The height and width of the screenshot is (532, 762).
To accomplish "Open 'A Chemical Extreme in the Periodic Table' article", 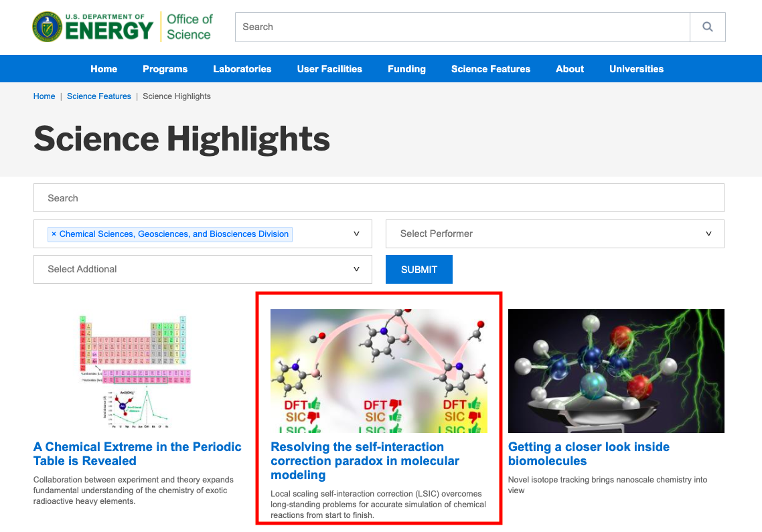I will tap(137, 454).
